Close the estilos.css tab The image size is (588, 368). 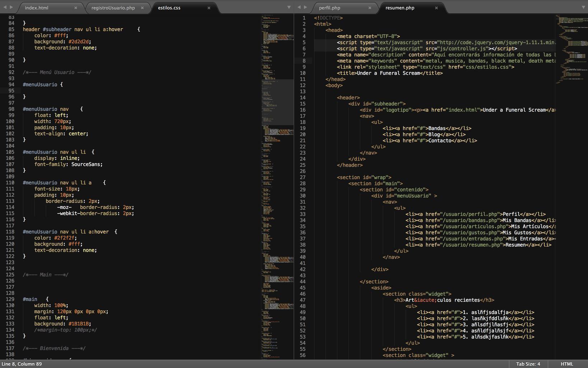coord(209,8)
